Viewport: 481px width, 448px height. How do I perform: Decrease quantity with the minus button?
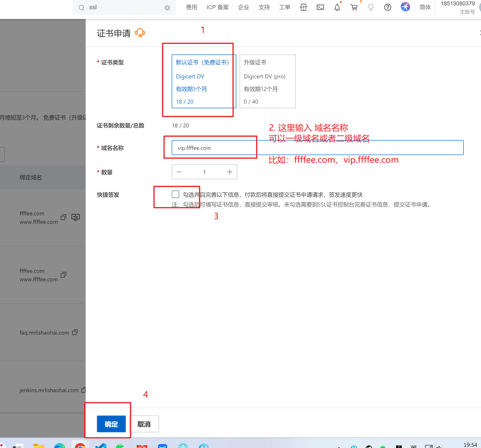coord(179,172)
